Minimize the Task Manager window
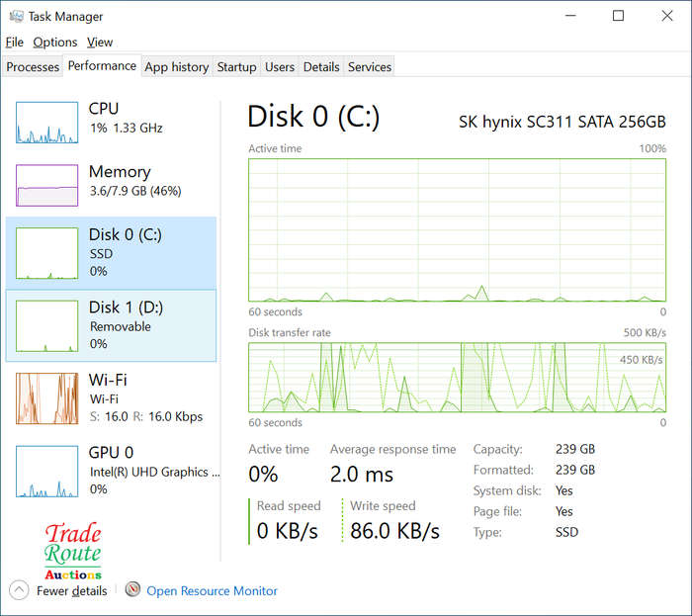Screen dimensions: 692x616 point(570,16)
